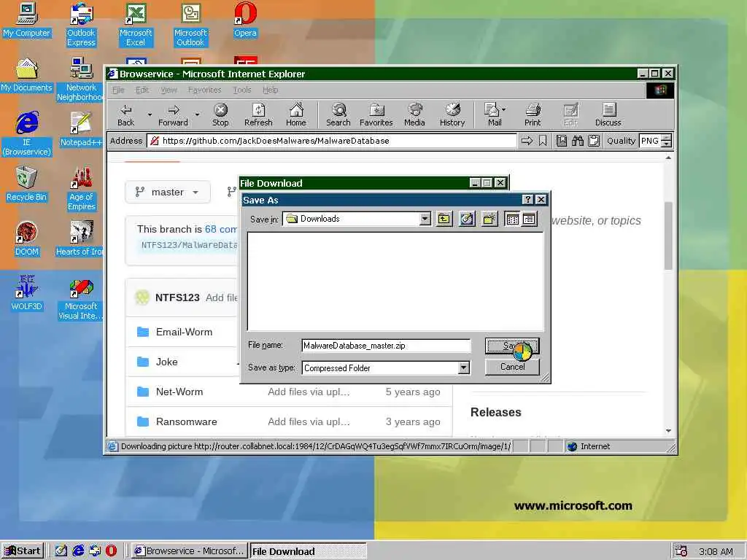Go to the Home page
This screenshot has height=560, width=747.
[296, 114]
